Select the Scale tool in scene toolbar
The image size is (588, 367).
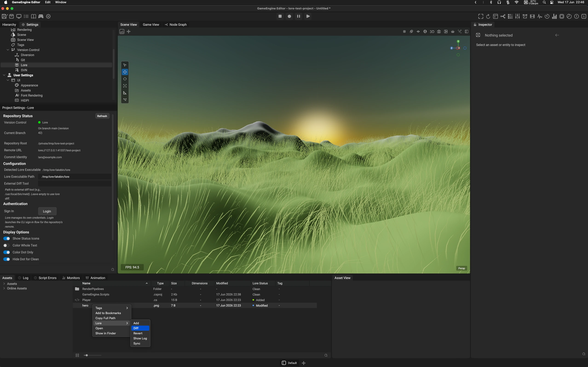click(125, 86)
